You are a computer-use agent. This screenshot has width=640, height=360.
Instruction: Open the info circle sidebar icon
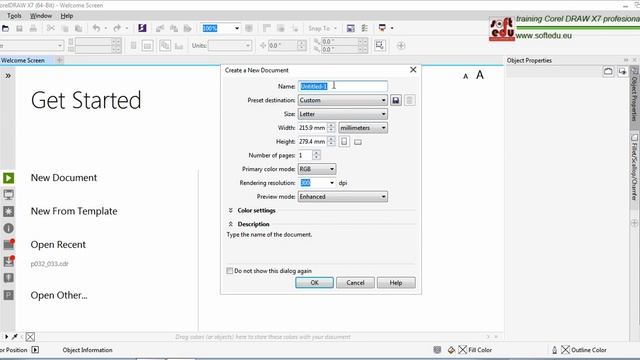pyautogui.click(x=9, y=228)
